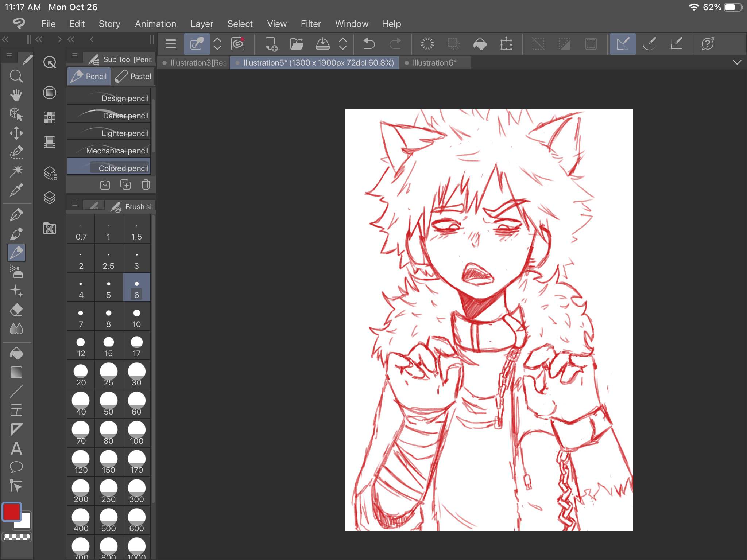Open Clip Studio spiral icon
Viewport: 747px width, 560px height.
(x=238, y=44)
